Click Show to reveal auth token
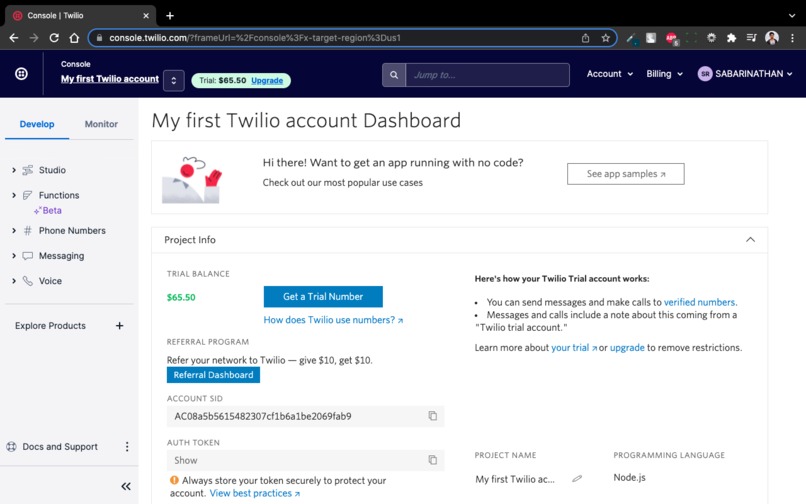The height and width of the screenshot is (504, 806). click(x=186, y=460)
